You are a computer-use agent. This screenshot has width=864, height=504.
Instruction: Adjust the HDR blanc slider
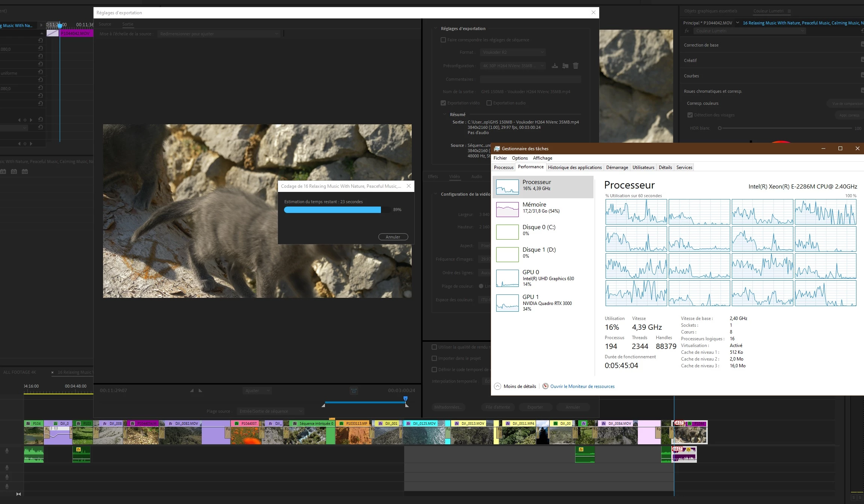click(720, 128)
